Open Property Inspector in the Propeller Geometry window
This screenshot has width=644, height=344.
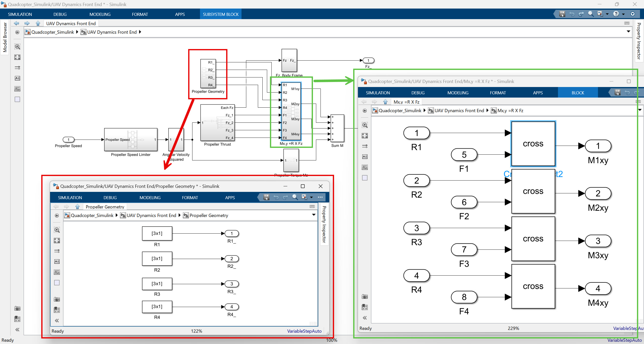coord(324,224)
